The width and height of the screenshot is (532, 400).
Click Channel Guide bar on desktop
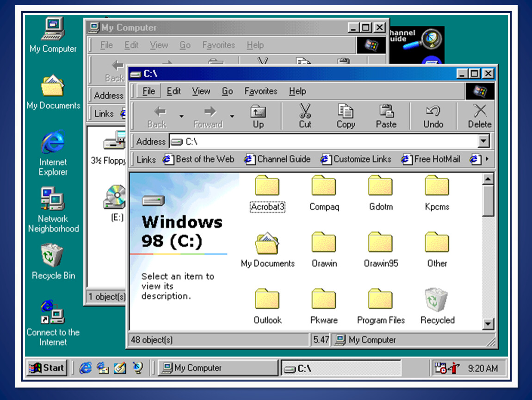coord(417,45)
